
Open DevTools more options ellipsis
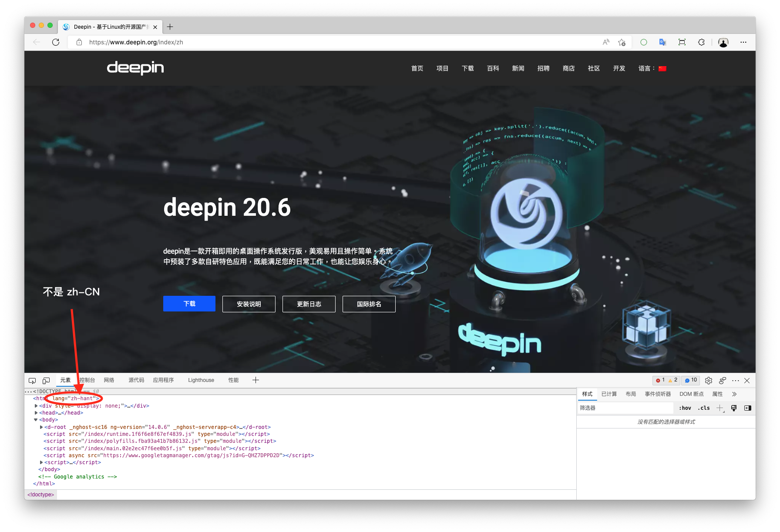pos(736,381)
